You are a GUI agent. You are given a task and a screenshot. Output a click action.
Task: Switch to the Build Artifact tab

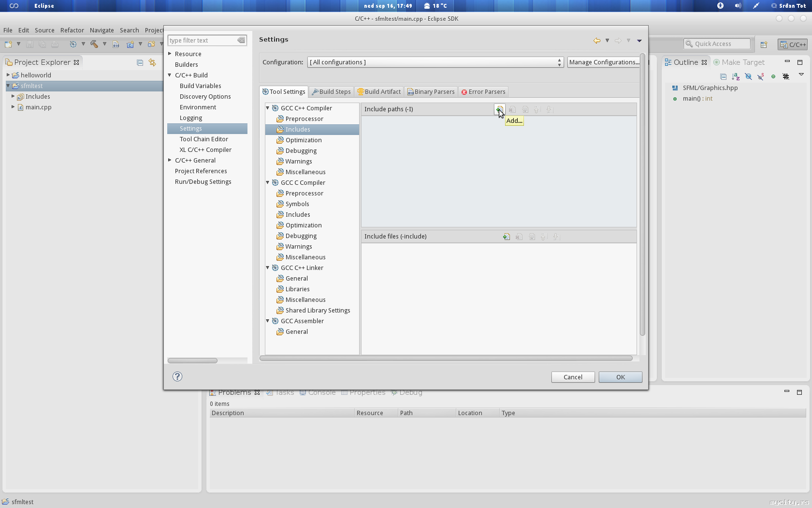(x=379, y=92)
